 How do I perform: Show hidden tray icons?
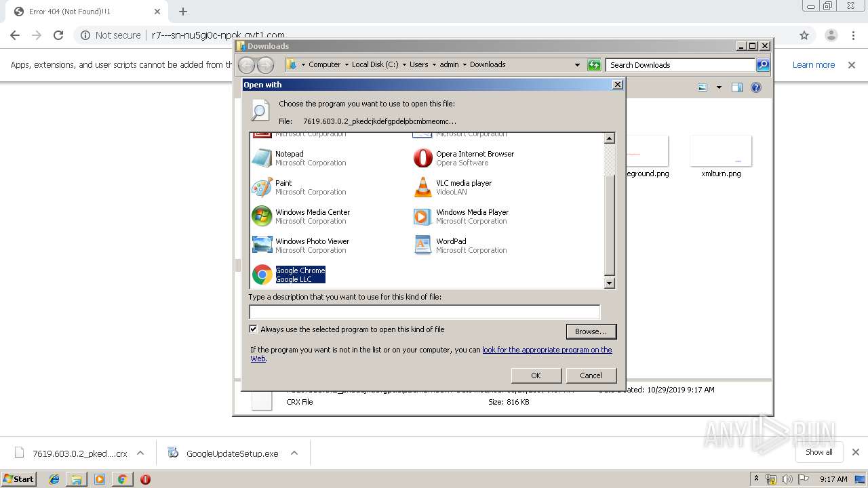(757, 479)
